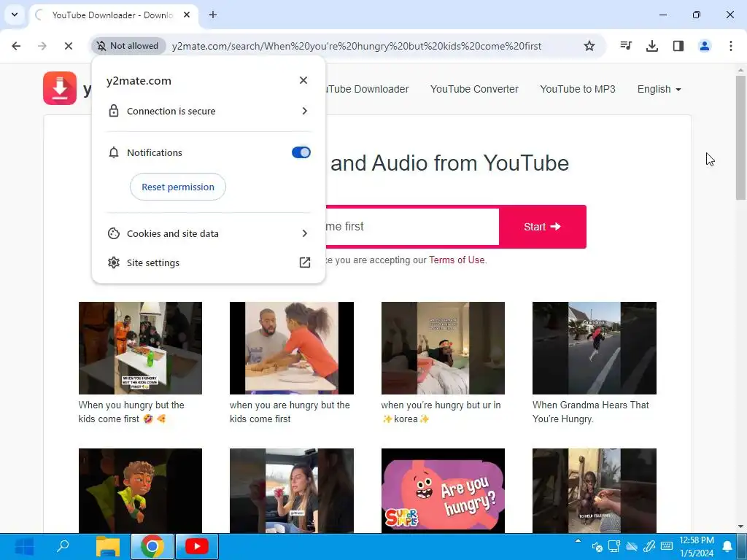Open thumbnail When you hungry but the kids come first

coord(140,348)
